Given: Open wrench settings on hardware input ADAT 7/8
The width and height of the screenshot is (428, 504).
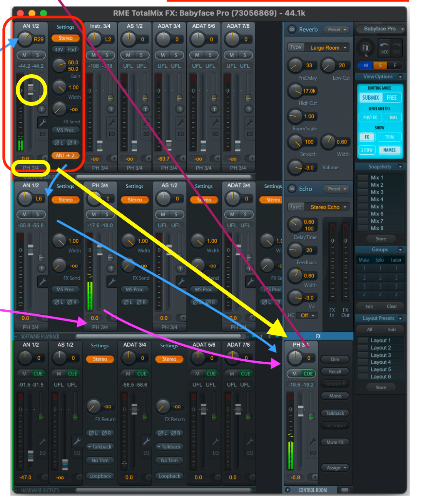Looking at the screenshot, I should (x=250, y=122).
